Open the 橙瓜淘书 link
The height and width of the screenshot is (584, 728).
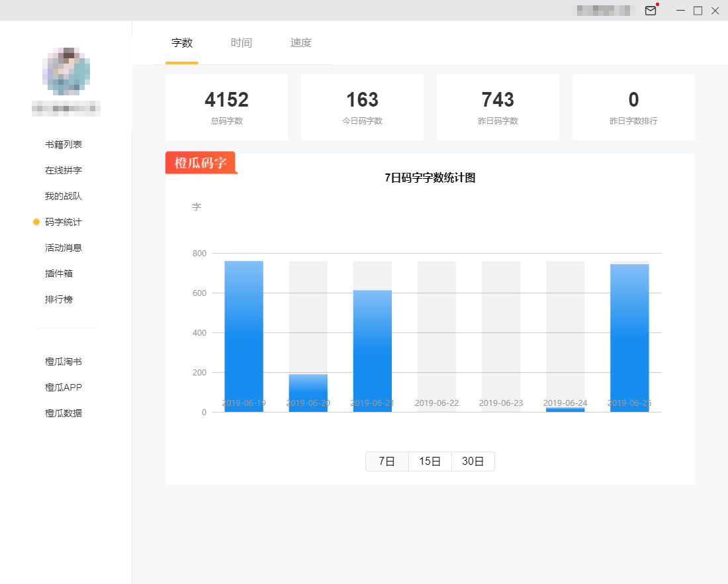coord(64,362)
